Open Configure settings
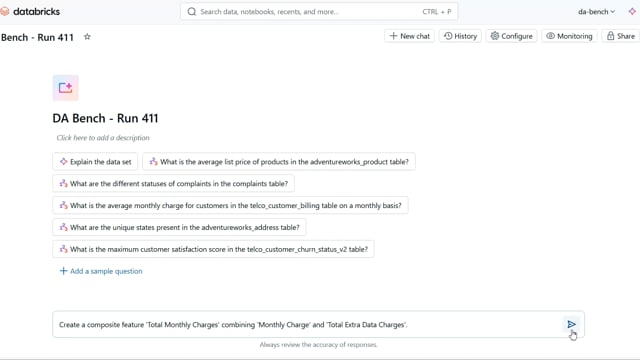Image resolution: width=640 pixels, height=360 pixels. pos(511,36)
